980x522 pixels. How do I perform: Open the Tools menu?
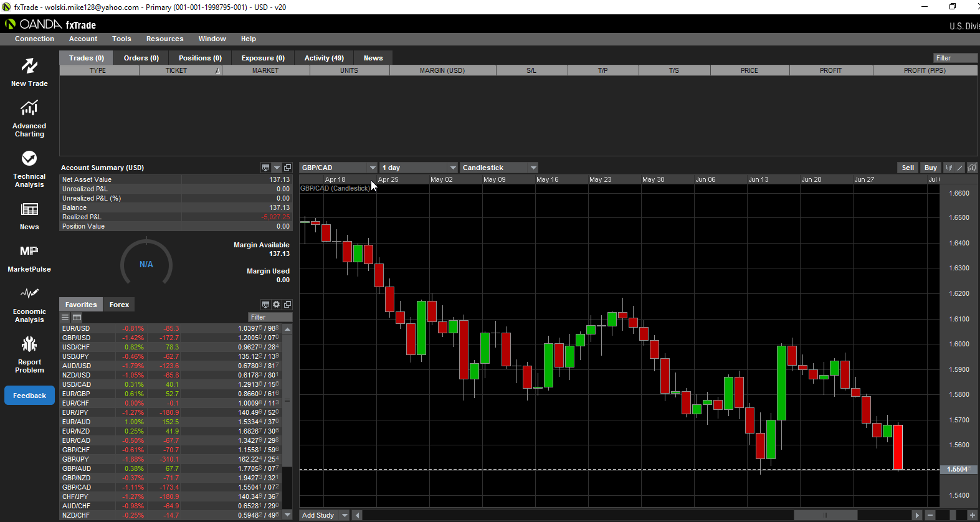(121, 39)
